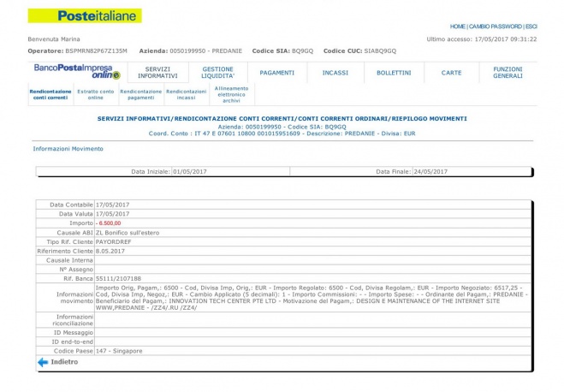Go to Rendicontazione pagamenti submenu
564x392 pixels.
pyautogui.click(x=140, y=94)
